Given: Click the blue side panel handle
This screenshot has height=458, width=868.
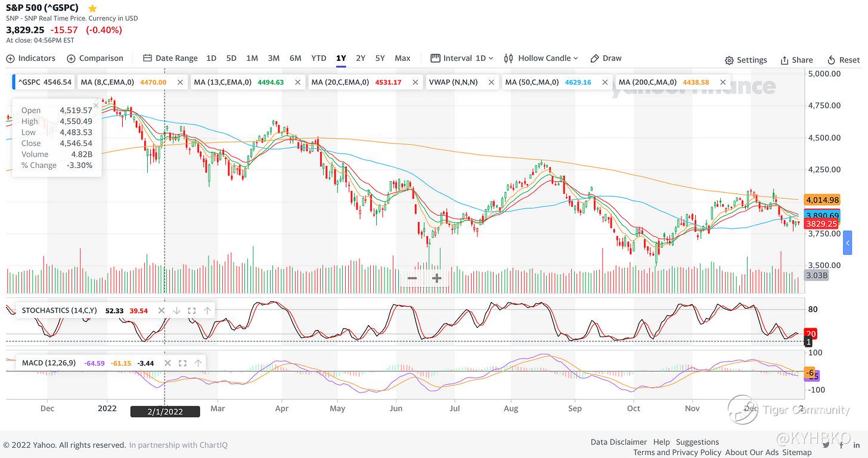Looking at the screenshot, I should pyautogui.click(x=847, y=244).
